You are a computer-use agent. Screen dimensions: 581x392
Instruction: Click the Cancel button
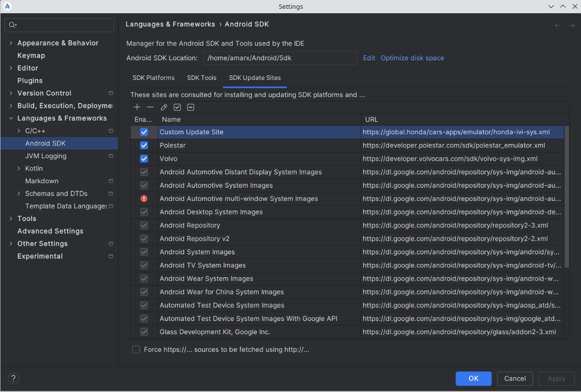[515, 378]
